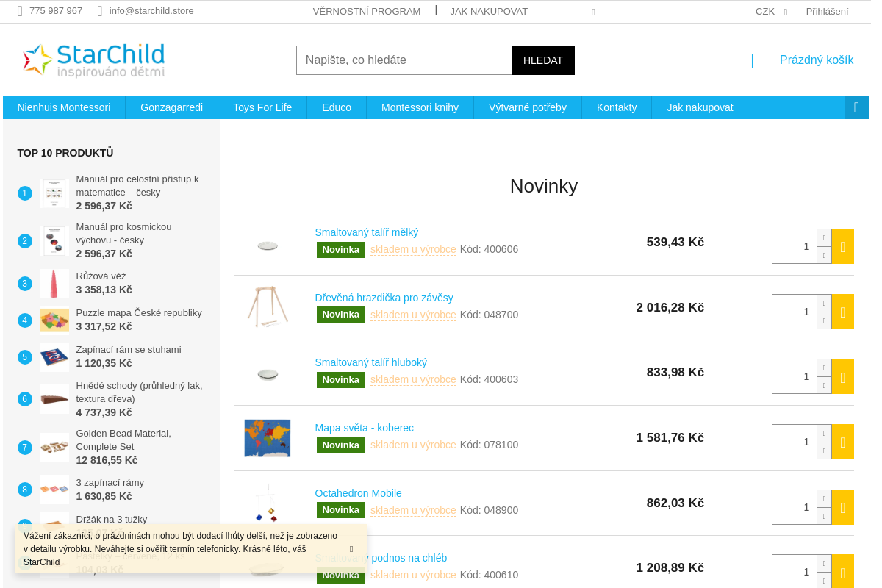Open Mapa světa - koberec product link
The height and width of the screenshot is (588, 882).
click(x=364, y=428)
